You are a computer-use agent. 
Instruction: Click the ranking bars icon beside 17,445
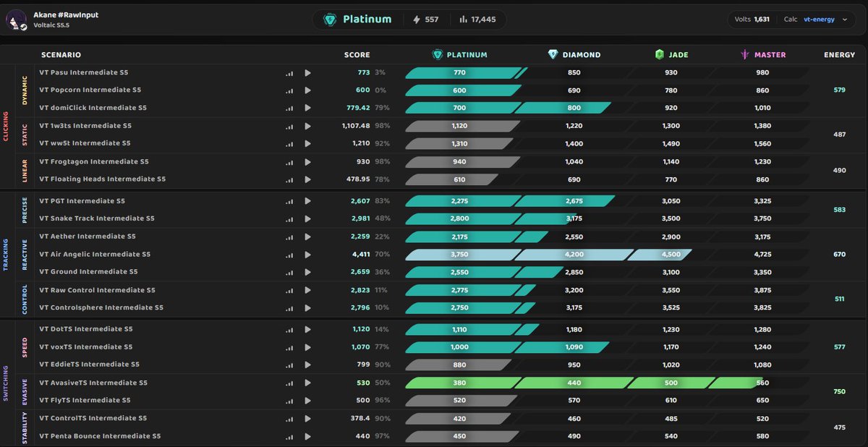(x=463, y=20)
